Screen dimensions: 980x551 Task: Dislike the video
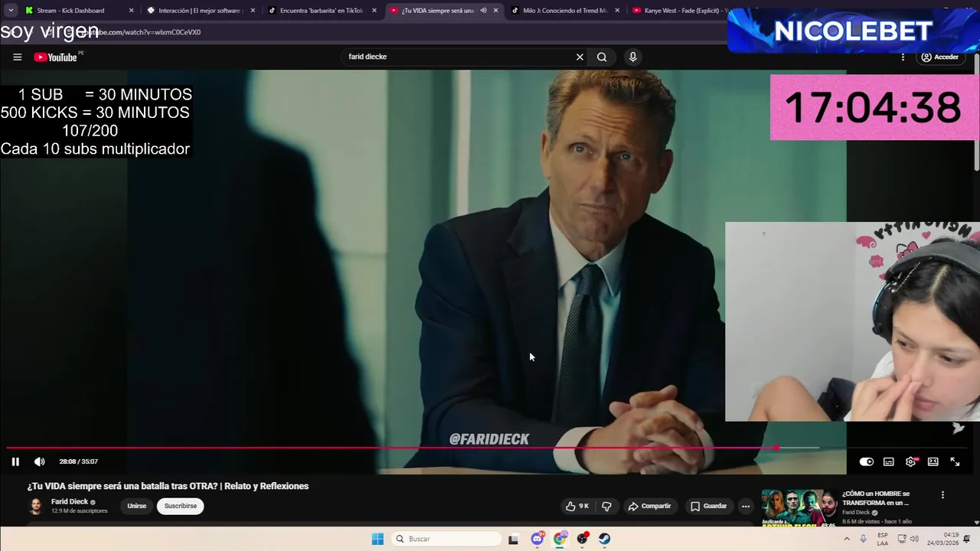tap(606, 506)
